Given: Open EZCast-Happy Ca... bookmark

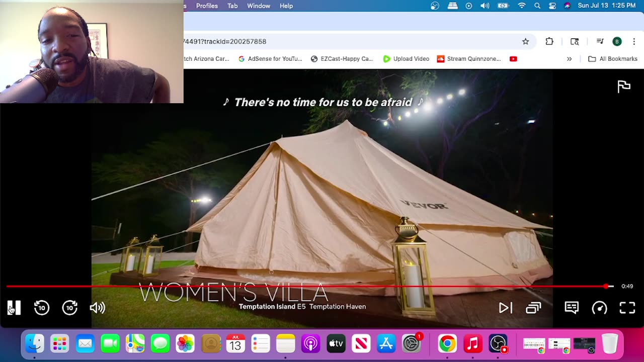Looking at the screenshot, I should point(342,59).
